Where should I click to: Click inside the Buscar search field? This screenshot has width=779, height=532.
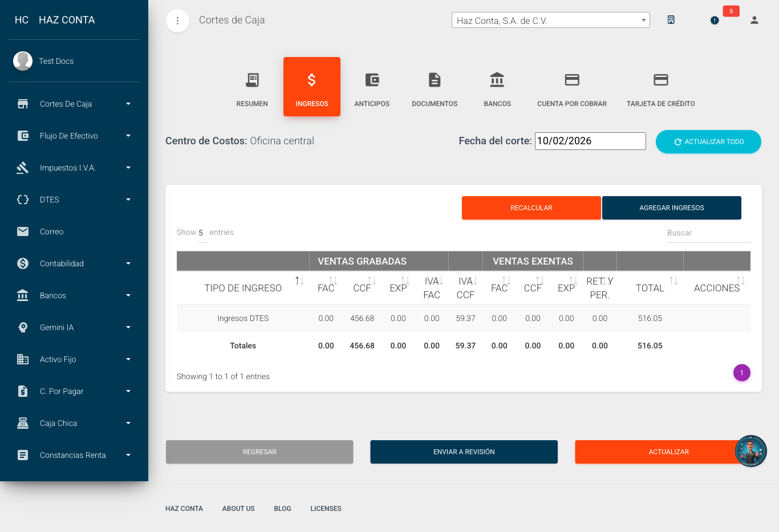point(708,233)
